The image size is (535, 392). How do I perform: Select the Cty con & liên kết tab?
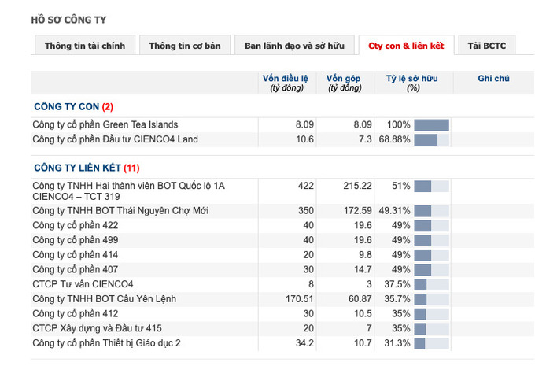coord(406,45)
